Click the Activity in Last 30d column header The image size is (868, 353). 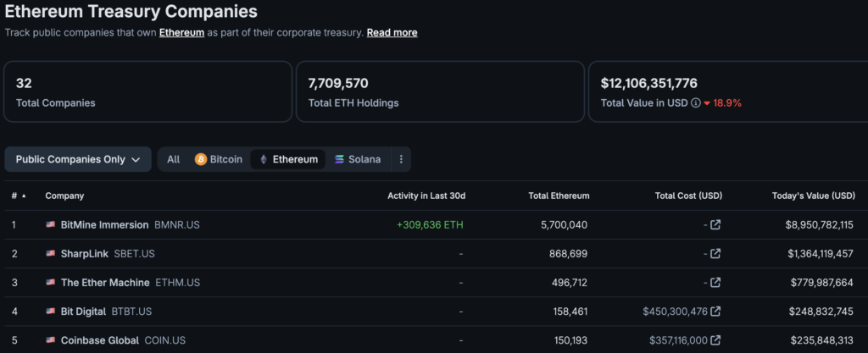(426, 196)
